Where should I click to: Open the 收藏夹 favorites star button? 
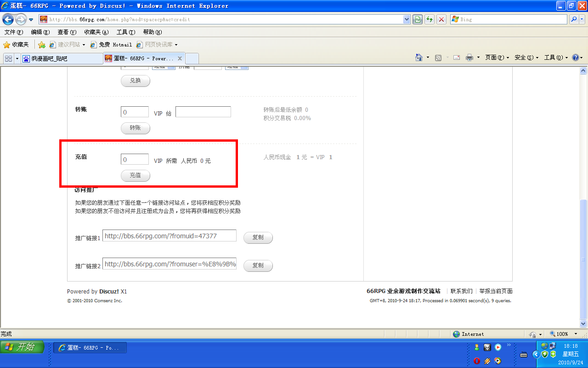[16, 45]
